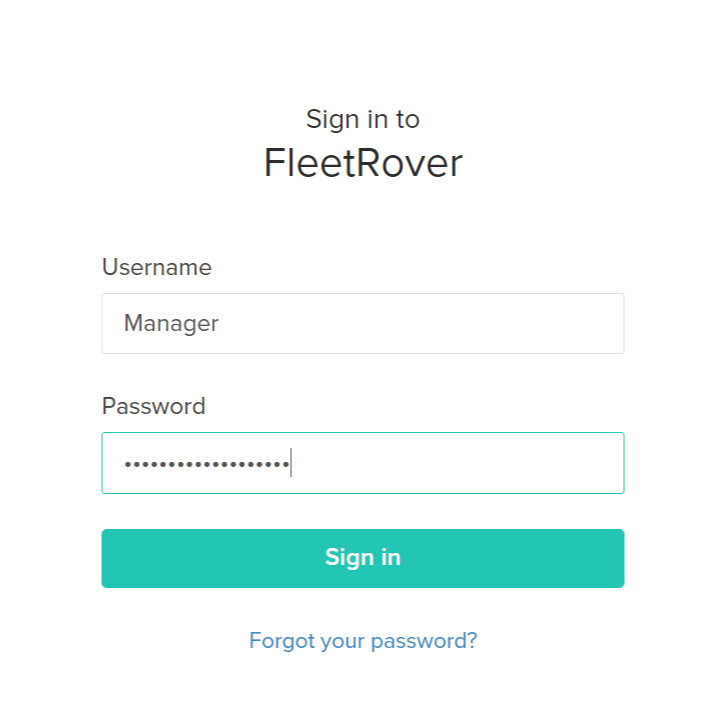
Task: Focus the Username input field
Action: coord(362,323)
